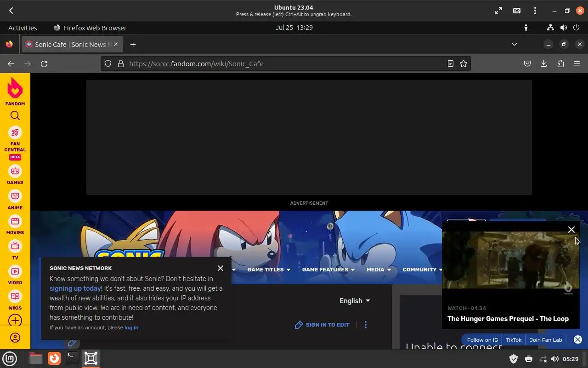The image size is (588, 368).
Task: Open Firefox Web Browser app menu
Action: (90, 28)
